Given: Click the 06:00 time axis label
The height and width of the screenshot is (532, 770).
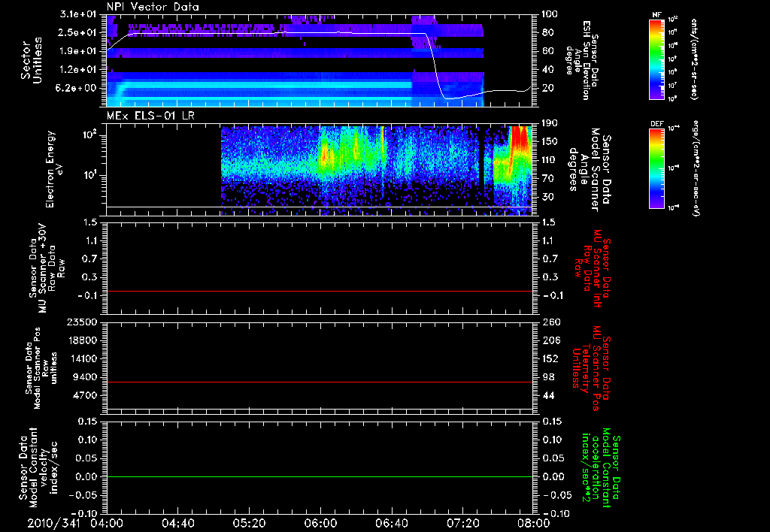Looking at the screenshot, I should (x=320, y=522).
